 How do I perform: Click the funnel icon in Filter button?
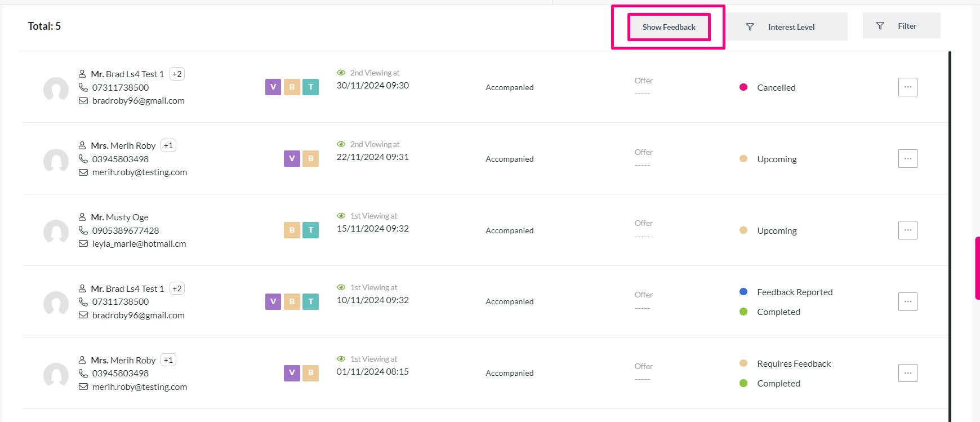880,26
